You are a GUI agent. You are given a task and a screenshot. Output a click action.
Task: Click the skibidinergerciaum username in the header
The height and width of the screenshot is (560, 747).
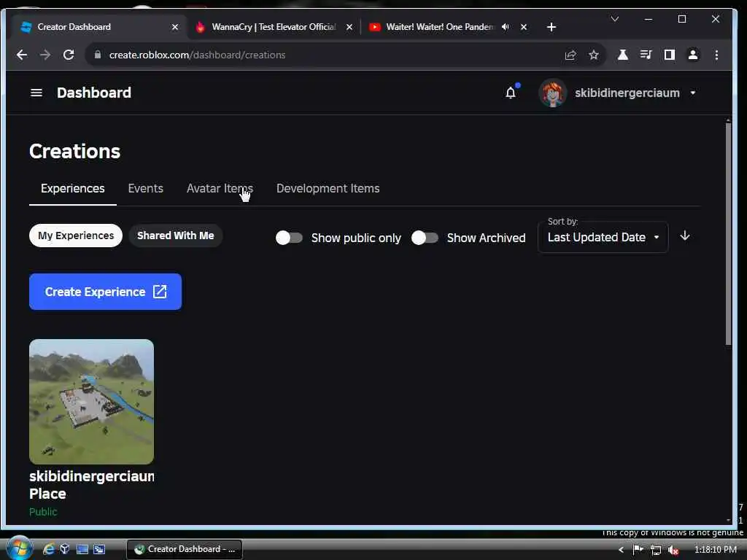pyautogui.click(x=627, y=93)
